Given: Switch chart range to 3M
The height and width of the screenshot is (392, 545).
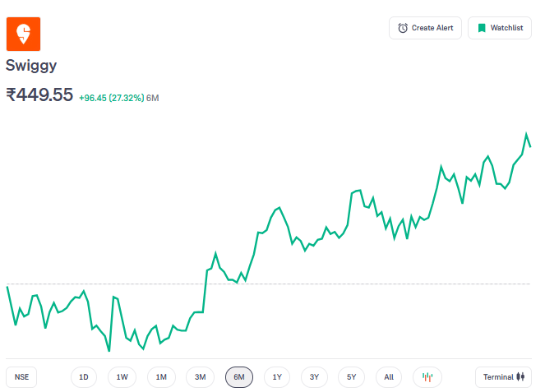Looking at the screenshot, I should click(x=201, y=377).
